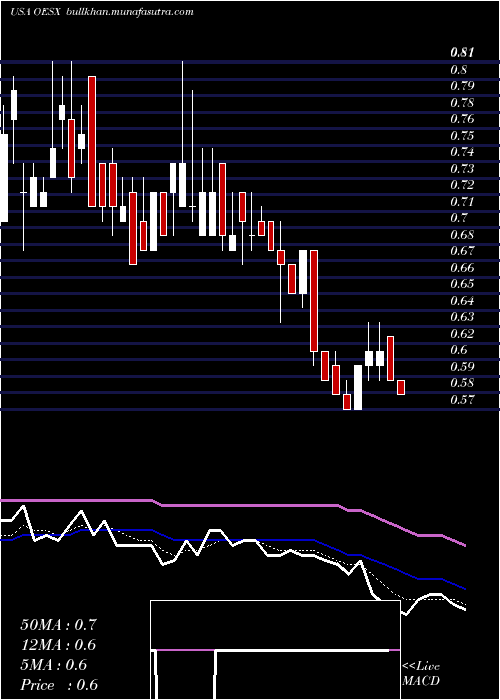The image size is (500, 700).
Task: Click the 0.7 price axis label
Action: [458, 218]
